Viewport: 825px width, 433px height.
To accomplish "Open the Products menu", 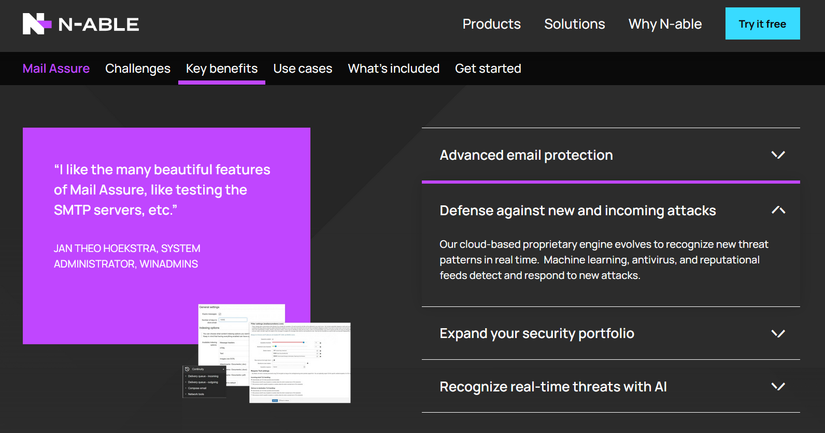I will (491, 24).
